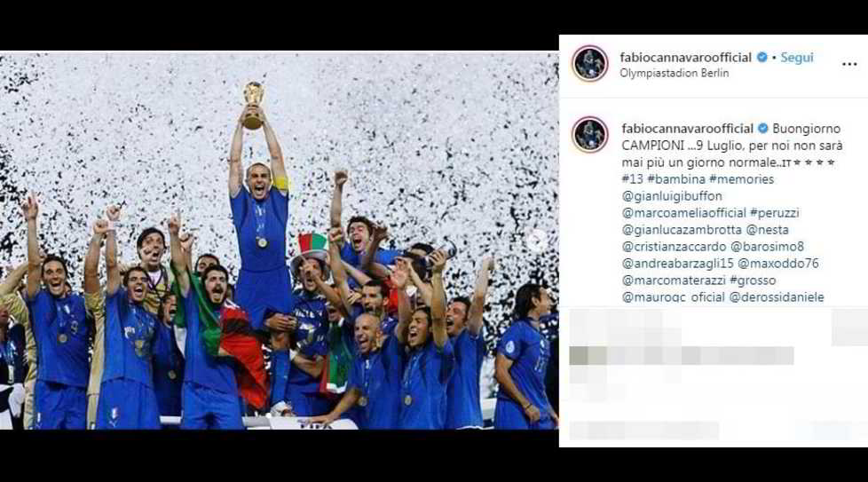868x482 pixels.
Task: Go to next carousel photo arrow
Action: [x=536, y=241]
